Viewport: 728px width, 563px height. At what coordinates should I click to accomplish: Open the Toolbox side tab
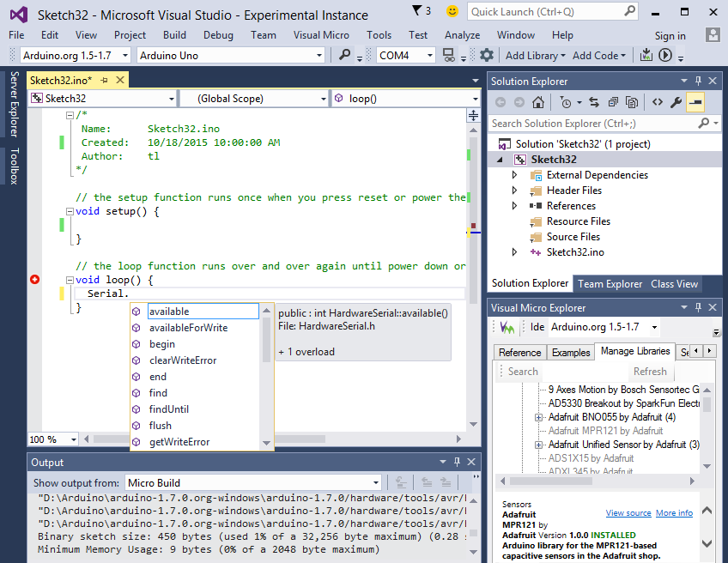14,166
